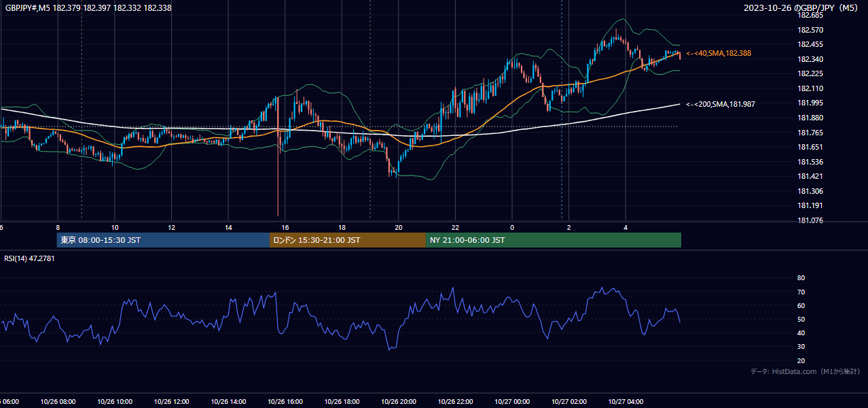
Task: Click price axis value 181.306
Action: pos(811,191)
